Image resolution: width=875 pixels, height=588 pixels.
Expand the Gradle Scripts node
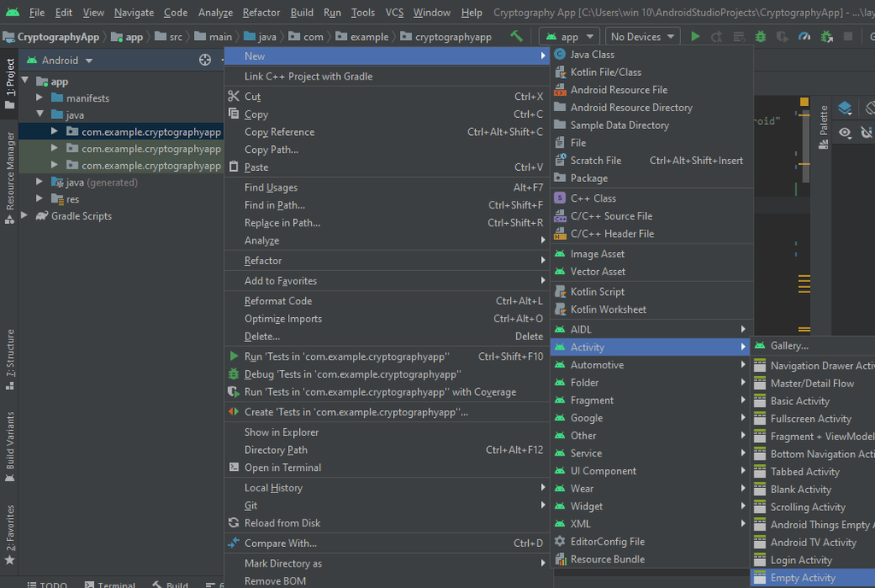(x=25, y=216)
